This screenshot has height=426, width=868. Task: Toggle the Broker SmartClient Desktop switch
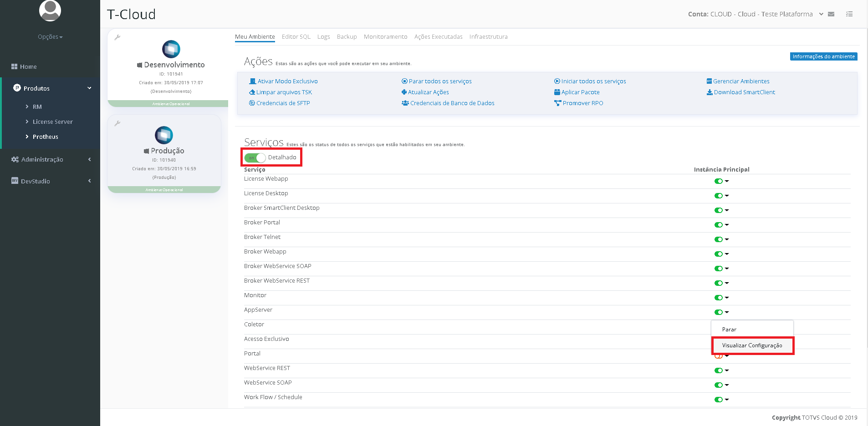point(719,210)
